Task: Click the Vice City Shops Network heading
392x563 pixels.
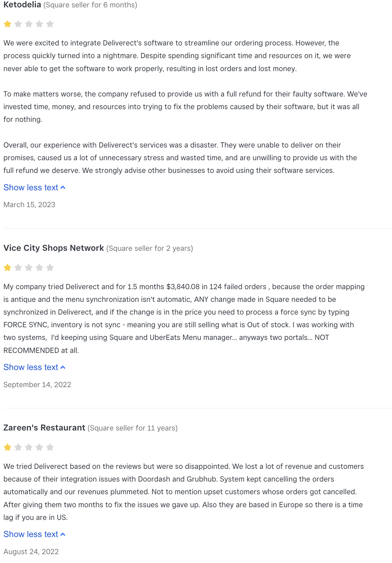Action: coord(54,248)
